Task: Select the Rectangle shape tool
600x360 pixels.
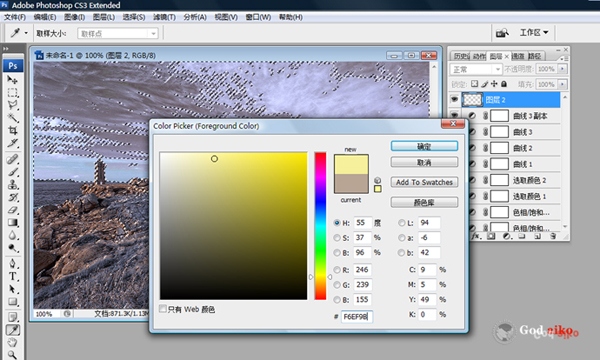Action: (13, 301)
